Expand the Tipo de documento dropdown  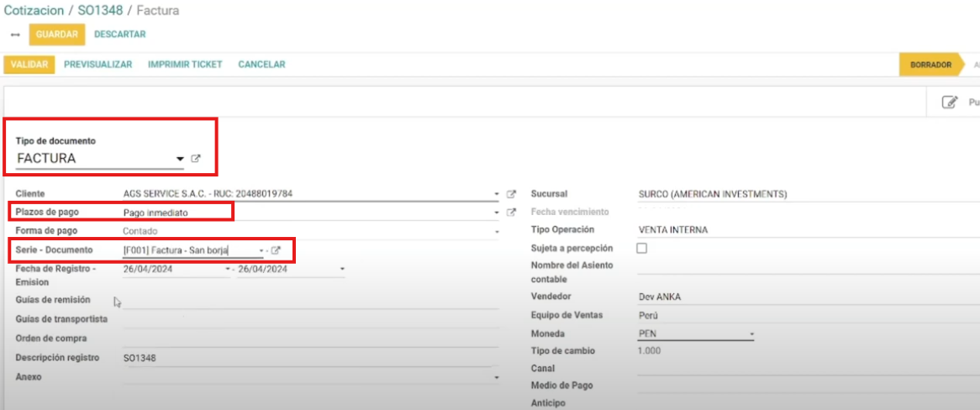(x=179, y=159)
